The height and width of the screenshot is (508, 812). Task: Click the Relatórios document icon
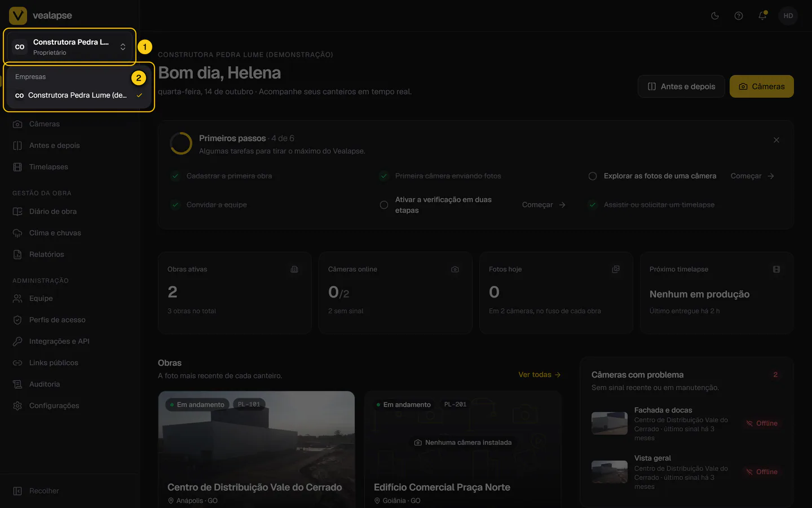17,255
